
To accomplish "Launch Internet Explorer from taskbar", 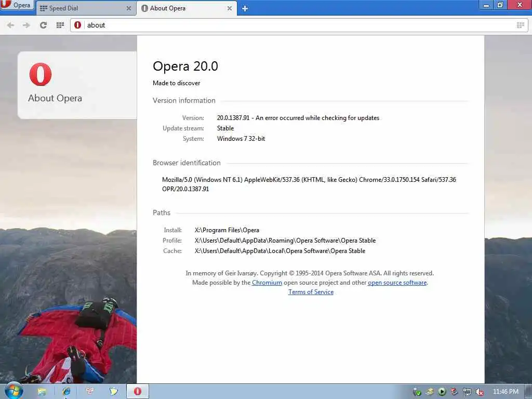I will pyautogui.click(x=66, y=392).
